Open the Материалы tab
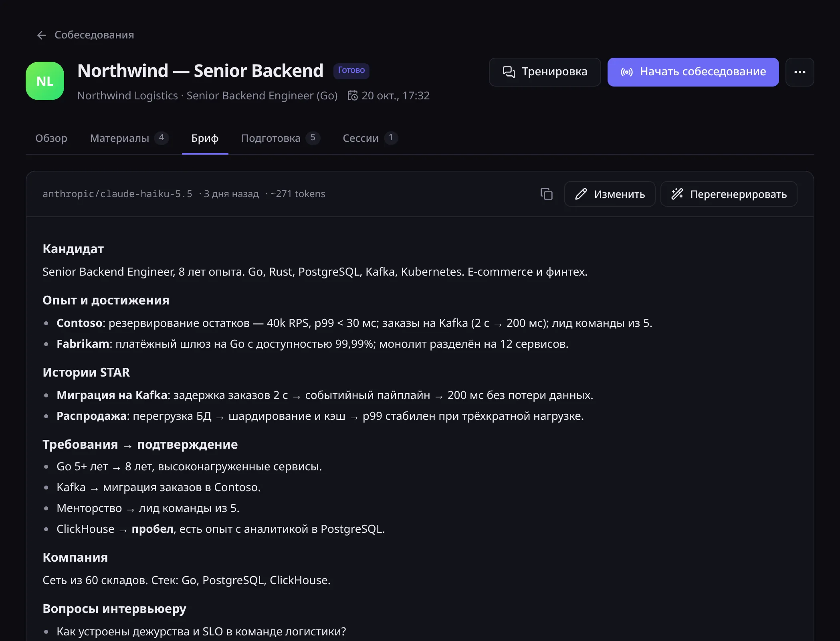The height and width of the screenshot is (641, 840). 129,138
